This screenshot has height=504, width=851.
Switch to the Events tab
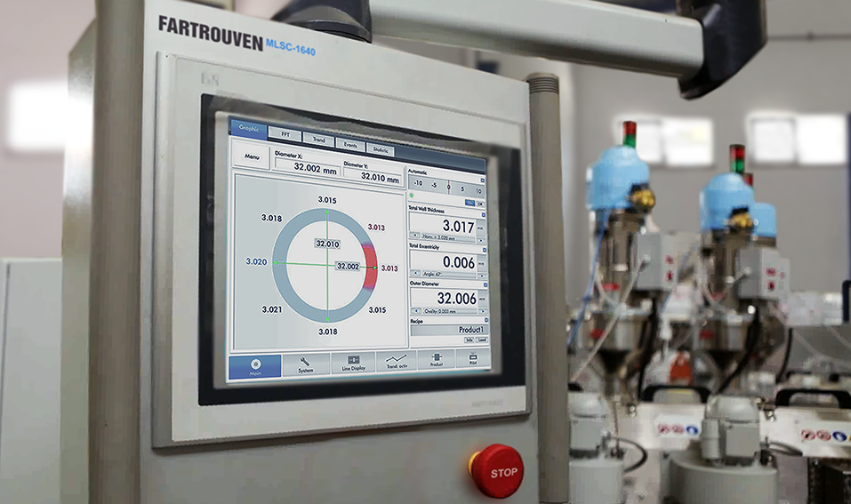349,143
